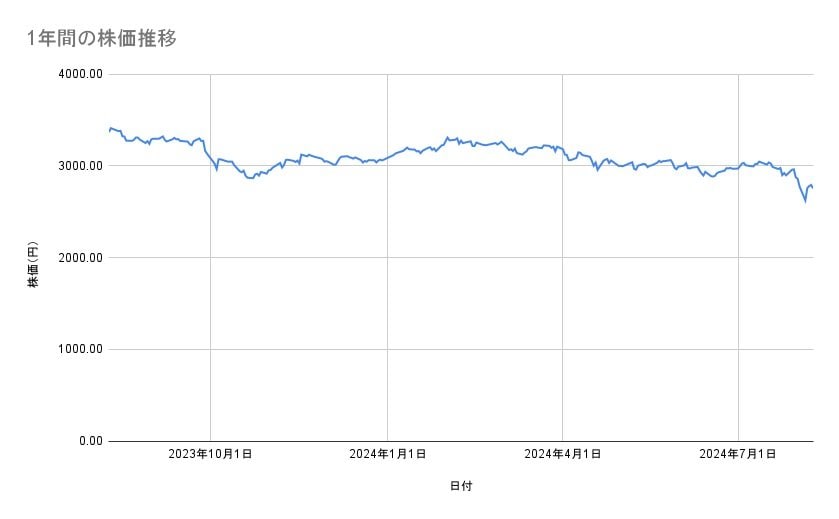Click the blue line where it crosses the 2024年1月1日 gridline
This screenshot has width=839, height=519.
(x=387, y=157)
